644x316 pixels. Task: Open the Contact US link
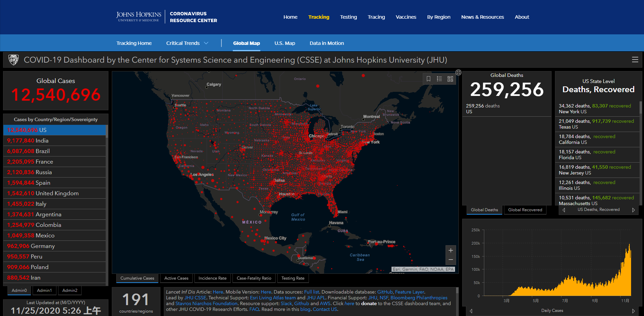click(x=325, y=309)
